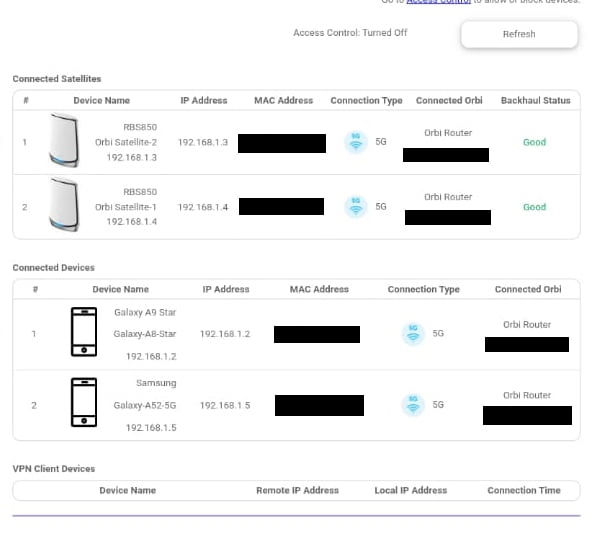Click the Access Control: Turned Off status text
This screenshot has width=605, height=559.
click(350, 33)
